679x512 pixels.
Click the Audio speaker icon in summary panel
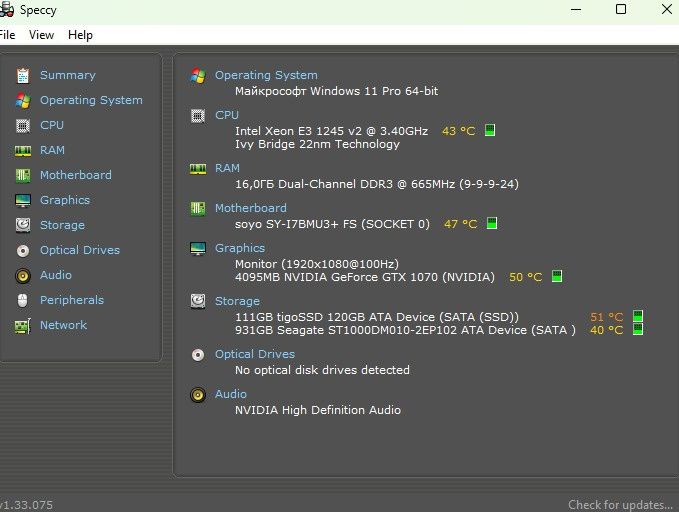[198, 395]
